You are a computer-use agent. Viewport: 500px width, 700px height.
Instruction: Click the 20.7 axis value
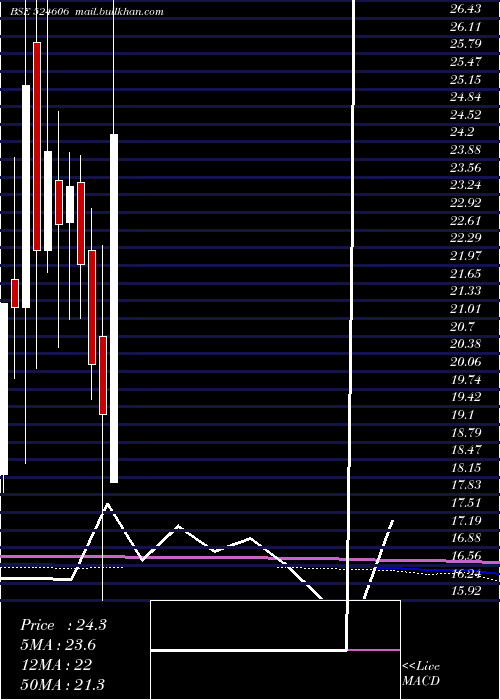[462, 327]
